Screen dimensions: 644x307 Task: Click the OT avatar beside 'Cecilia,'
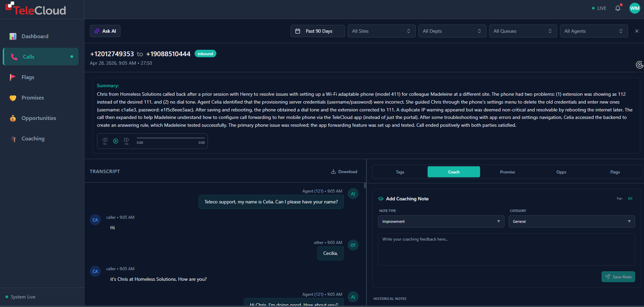click(x=353, y=245)
